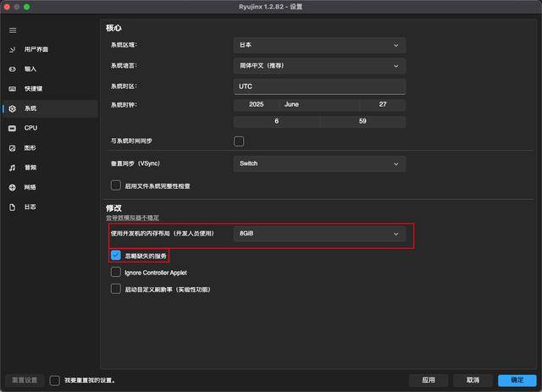Select the 系统 settings page
Image resolution: width=542 pixels, height=392 pixels.
(x=51, y=108)
